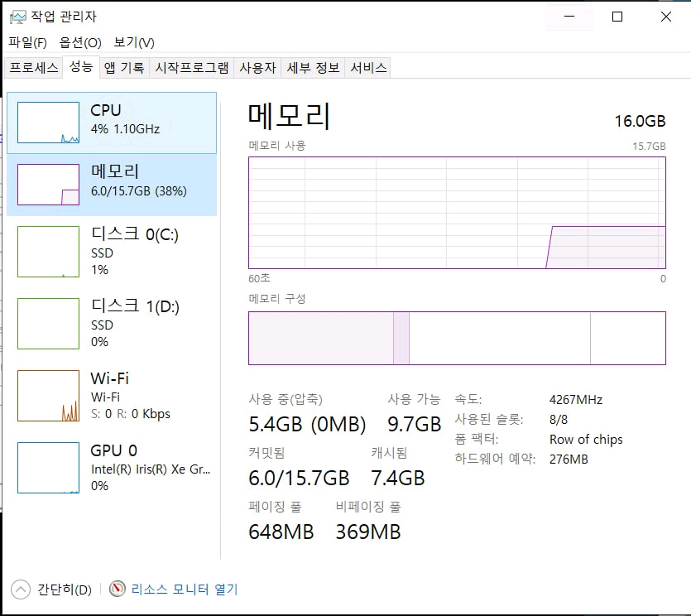The height and width of the screenshot is (616, 691).
Task: Click the CPU 4% 1.10GHz text
Action: (x=125, y=129)
